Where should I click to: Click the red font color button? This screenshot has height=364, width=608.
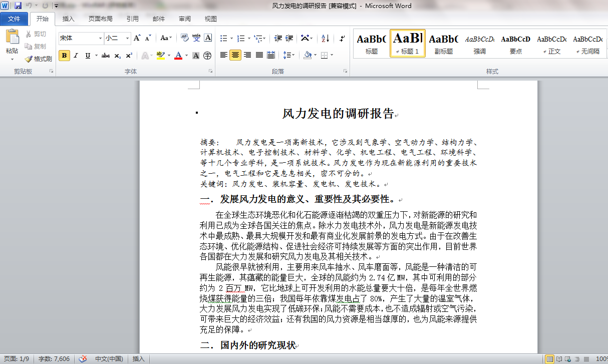point(178,56)
